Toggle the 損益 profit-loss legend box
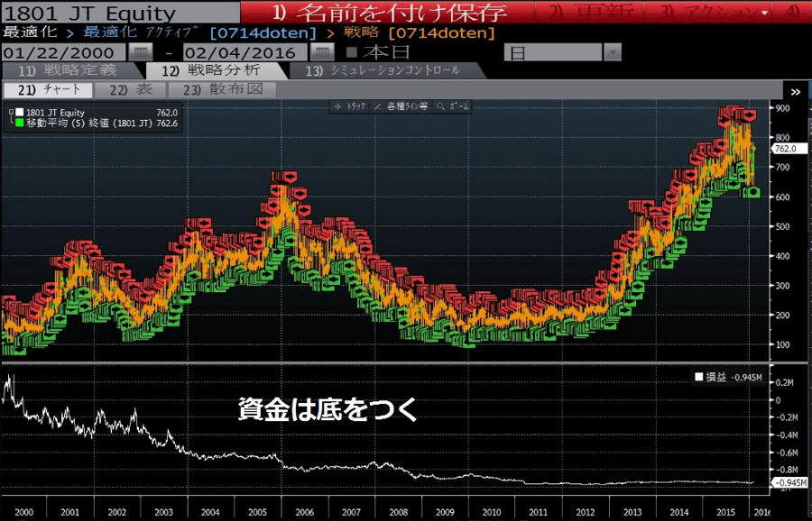This screenshot has width=812, height=521. tap(697, 377)
